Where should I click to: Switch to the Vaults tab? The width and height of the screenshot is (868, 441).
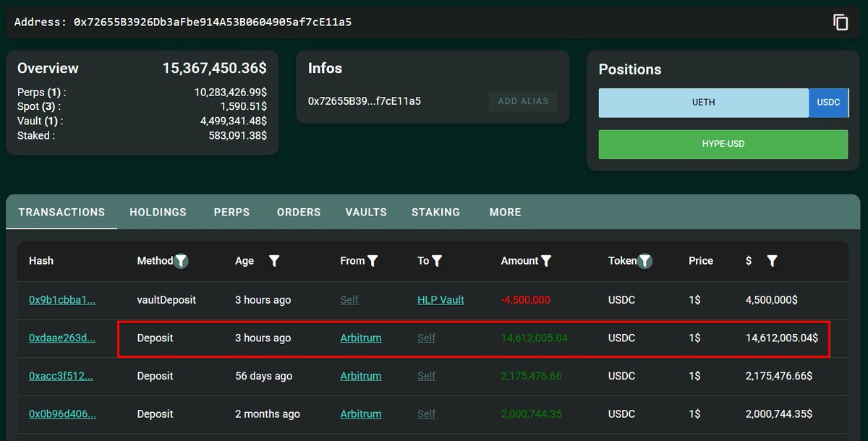(366, 212)
